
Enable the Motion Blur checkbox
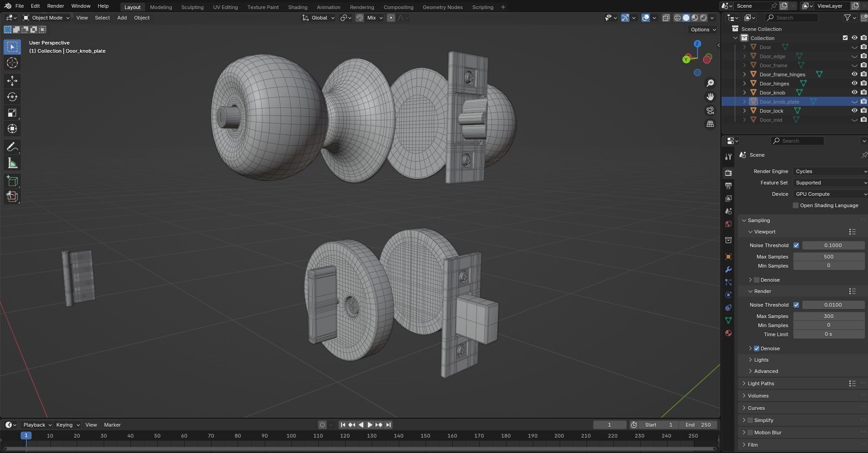pos(750,433)
